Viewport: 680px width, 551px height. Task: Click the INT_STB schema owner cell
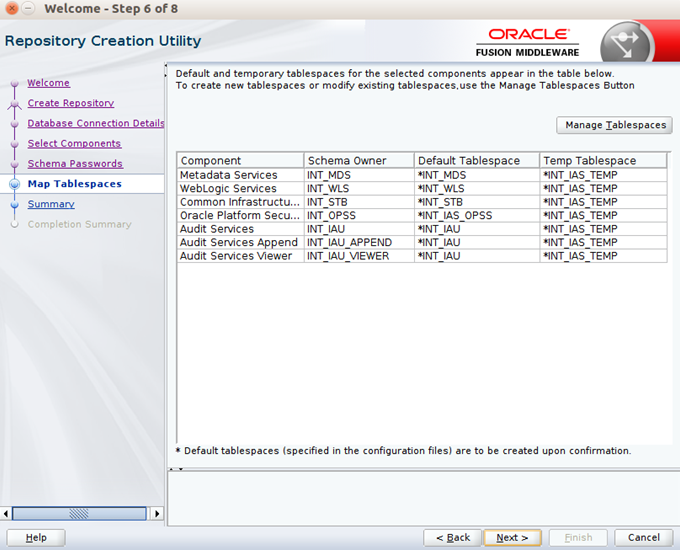tap(359, 202)
